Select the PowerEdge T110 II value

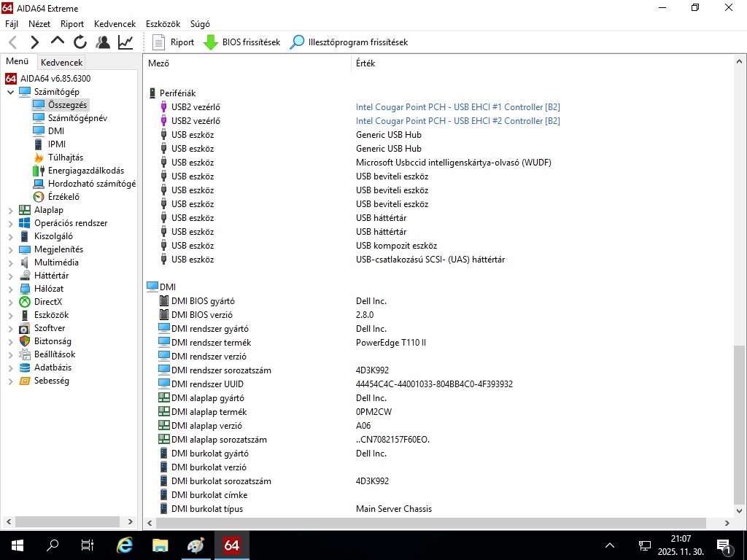coord(391,343)
